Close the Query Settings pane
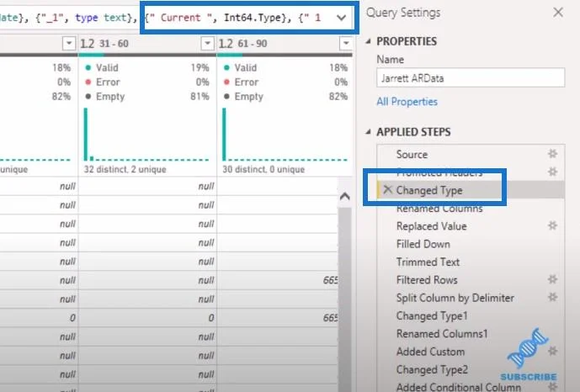This screenshot has width=580, height=392. (558, 13)
